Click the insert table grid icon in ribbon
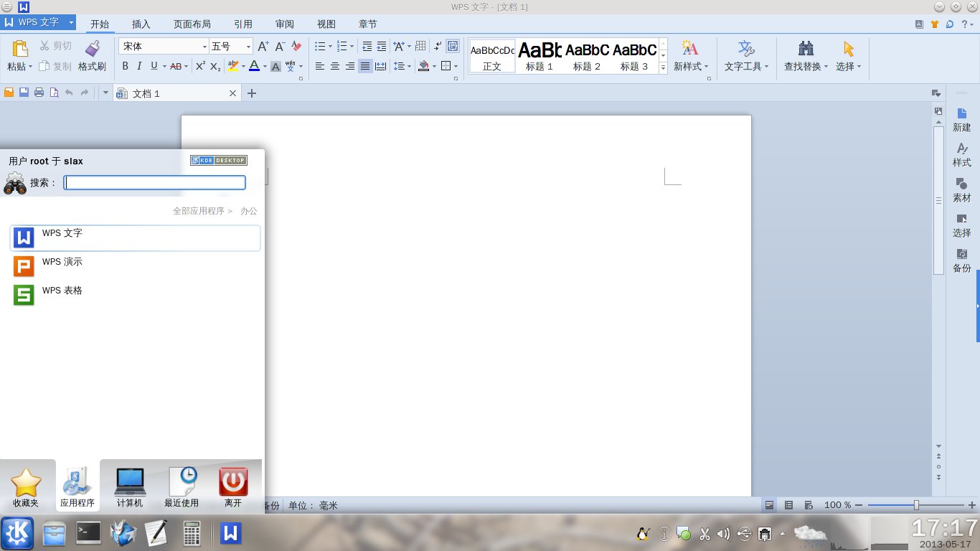The width and height of the screenshot is (980, 551). (420, 46)
